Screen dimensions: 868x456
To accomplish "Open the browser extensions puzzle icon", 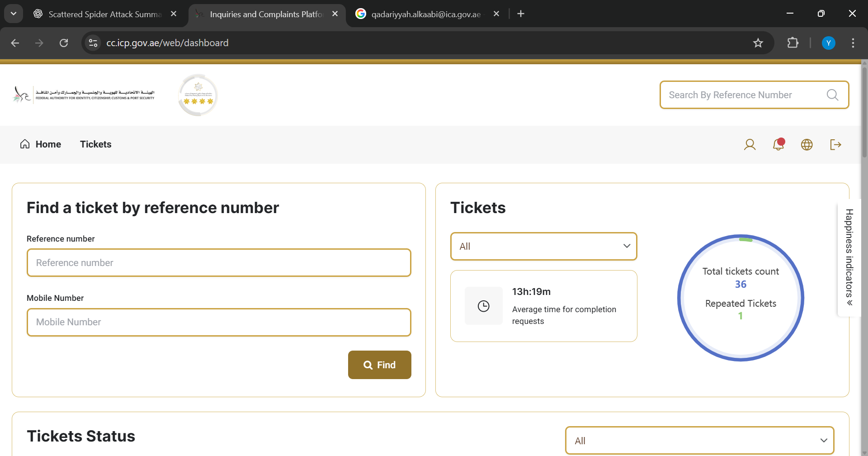I will 793,43.
